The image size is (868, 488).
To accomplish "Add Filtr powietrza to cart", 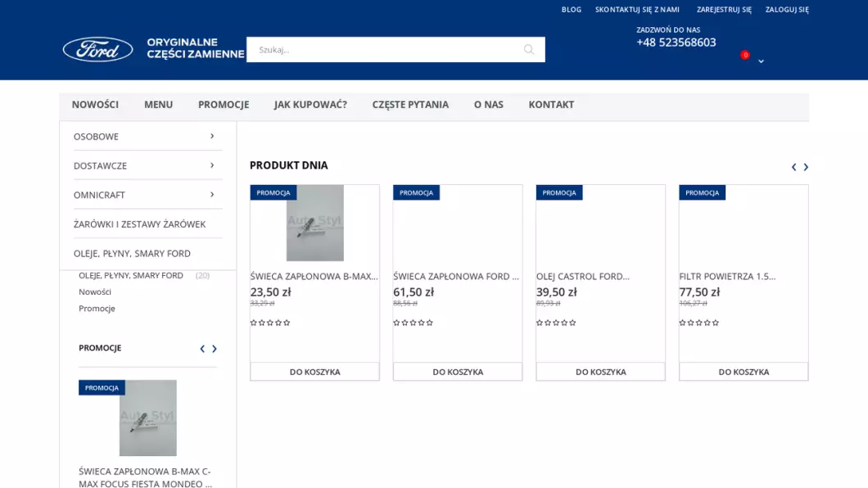I will click(744, 372).
